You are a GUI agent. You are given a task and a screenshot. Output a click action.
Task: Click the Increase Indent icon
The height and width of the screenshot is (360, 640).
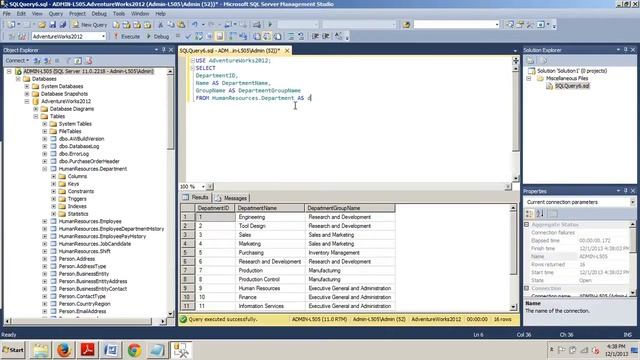(x=326, y=36)
